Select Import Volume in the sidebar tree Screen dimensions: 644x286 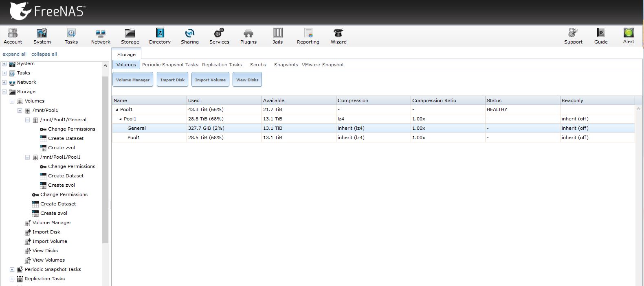[46, 241]
